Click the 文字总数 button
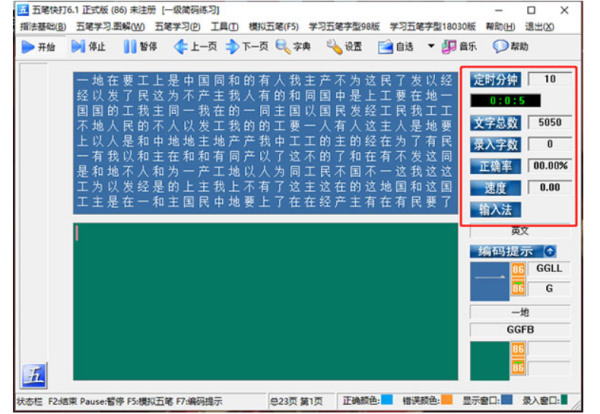Viewport: 600px width, 414px height. tap(496, 123)
